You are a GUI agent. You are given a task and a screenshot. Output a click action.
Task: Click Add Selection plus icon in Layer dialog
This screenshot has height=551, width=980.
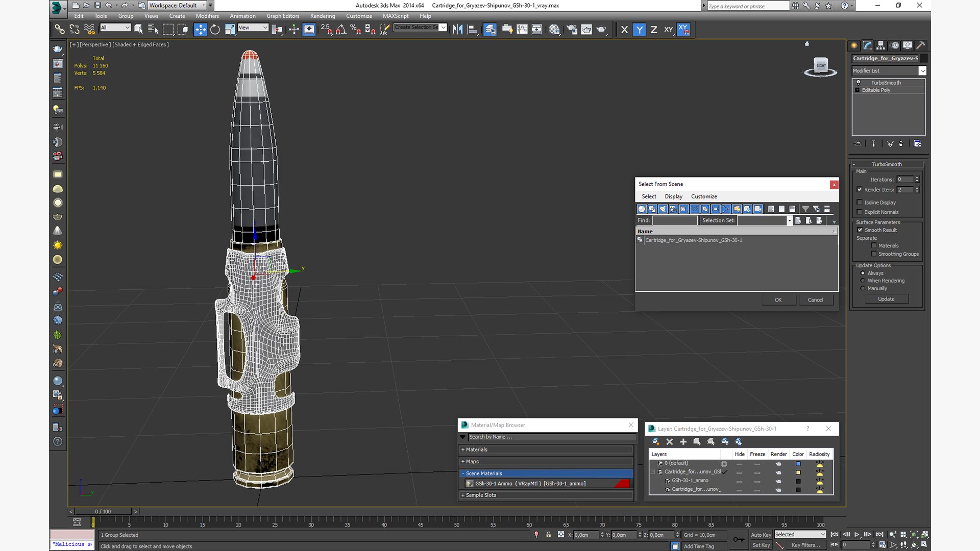(x=683, y=442)
